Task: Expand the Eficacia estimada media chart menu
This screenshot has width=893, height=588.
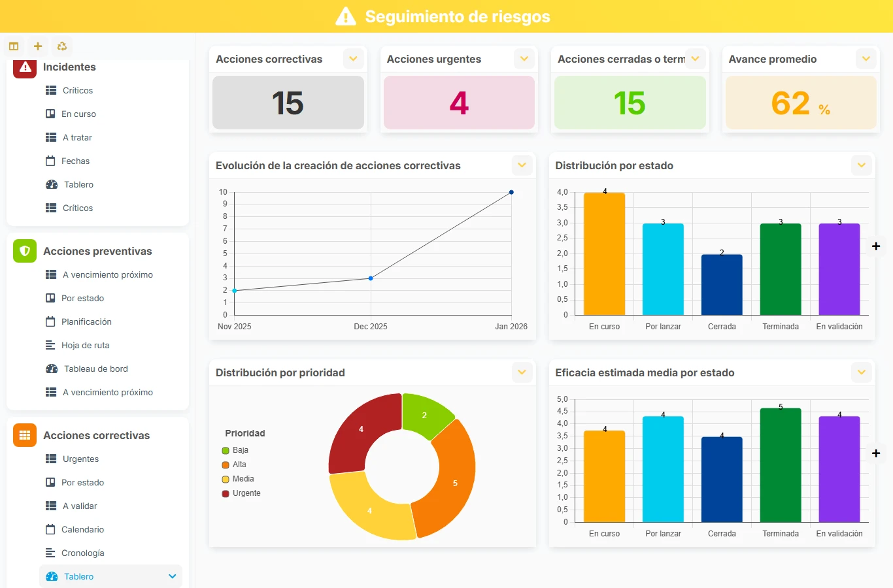Action: (861, 372)
